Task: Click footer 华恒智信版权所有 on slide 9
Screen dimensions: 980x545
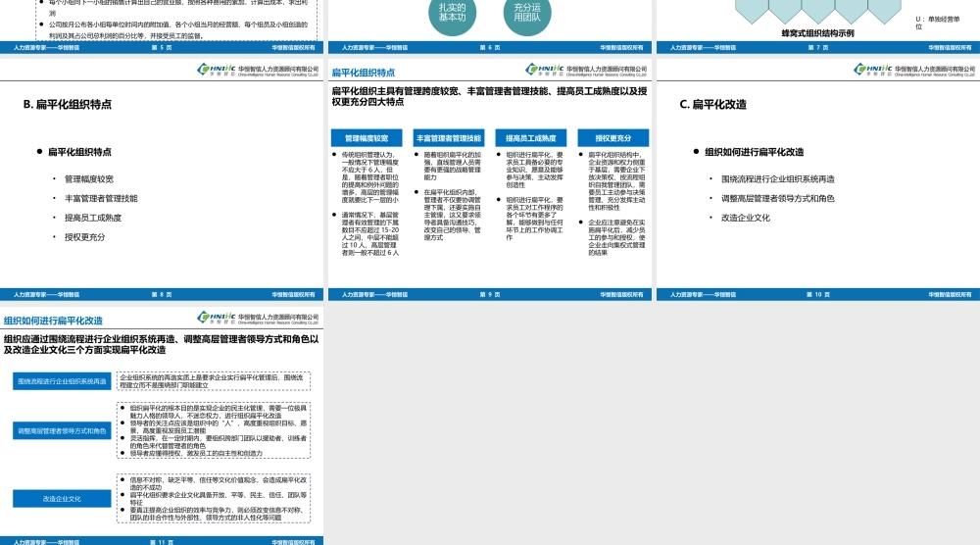Action: coord(621,294)
